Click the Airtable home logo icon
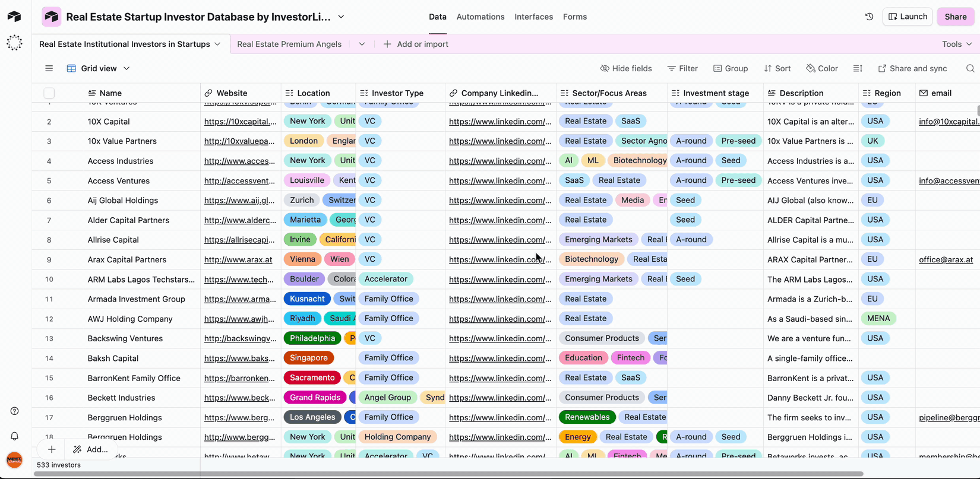 [14, 17]
